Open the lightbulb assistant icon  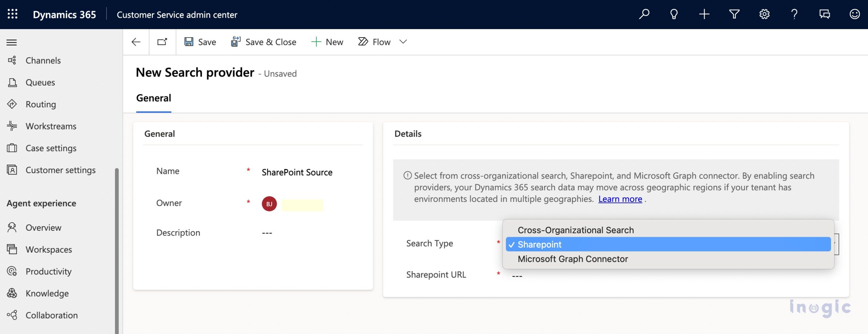(x=674, y=14)
